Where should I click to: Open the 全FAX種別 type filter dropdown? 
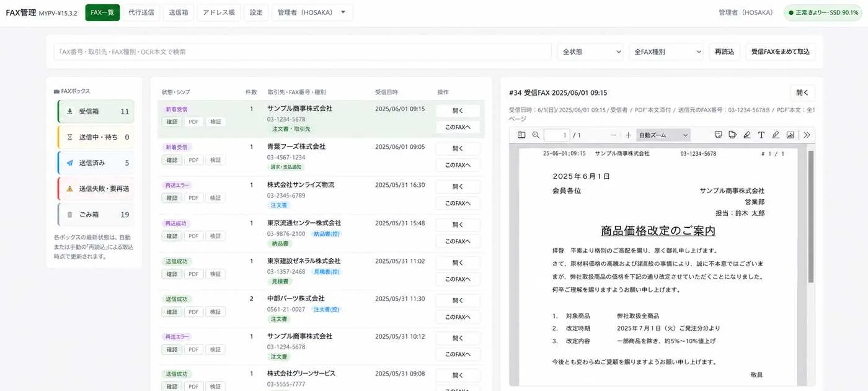[666, 52]
